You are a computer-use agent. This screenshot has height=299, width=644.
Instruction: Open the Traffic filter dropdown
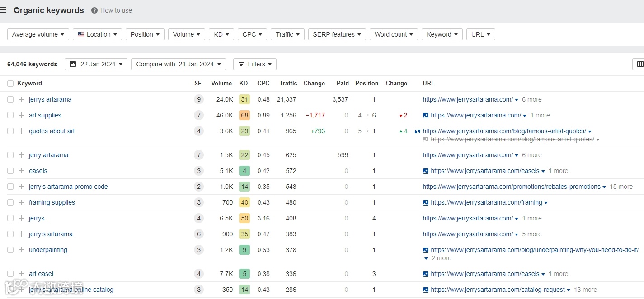coord(287,34)
